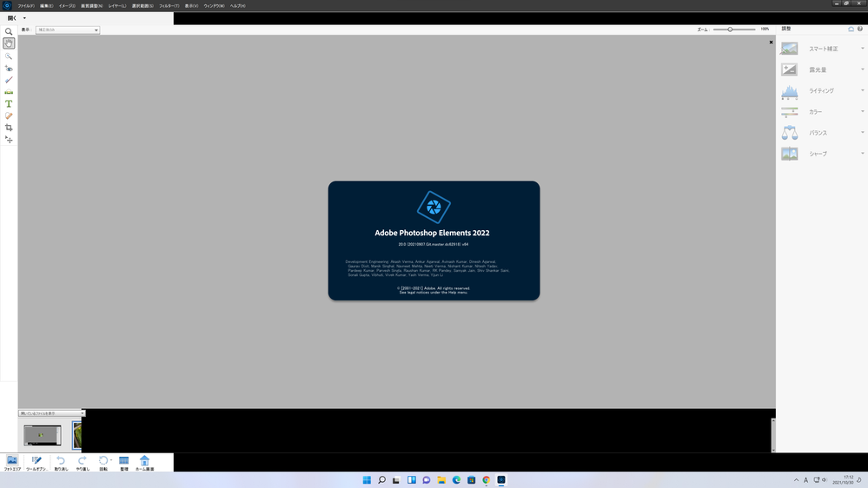Select the Move tool
The width and height of the screenshot is (868, 488).
[x=9, y=140]
